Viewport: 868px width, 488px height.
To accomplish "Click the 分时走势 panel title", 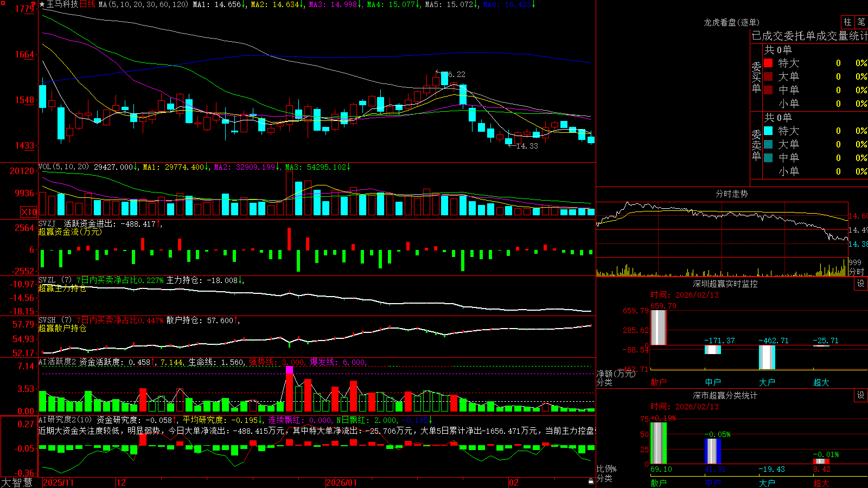I will pyautogui.click(x=732, y=194).
